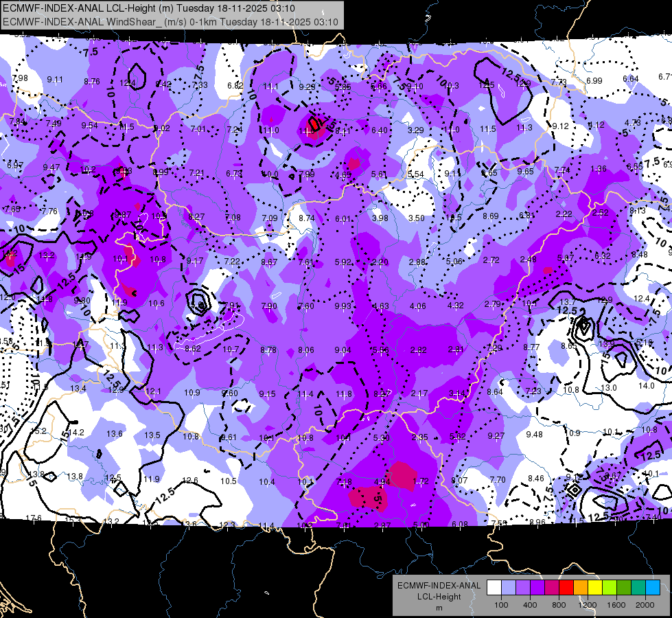This screenshot has height=618, width=672.
Task: Click the white legend color swatch
Action: [494, 588]
